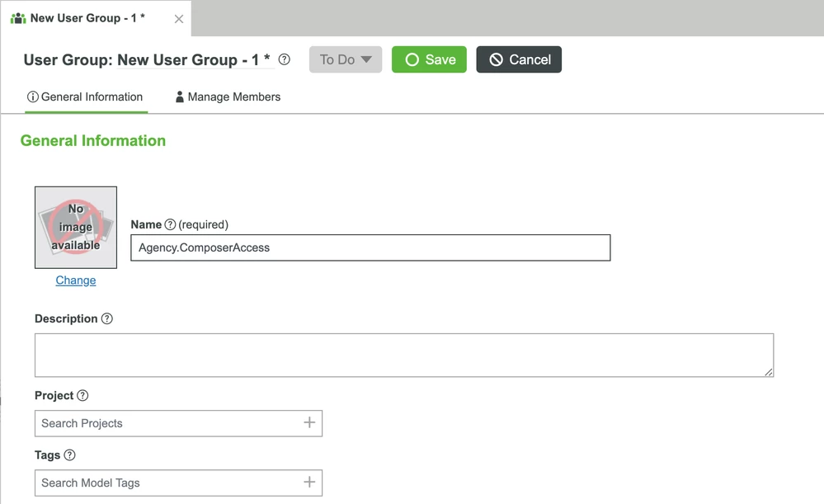
Task: Click the person icon on Manage Members tab
Action: (180, 97)
